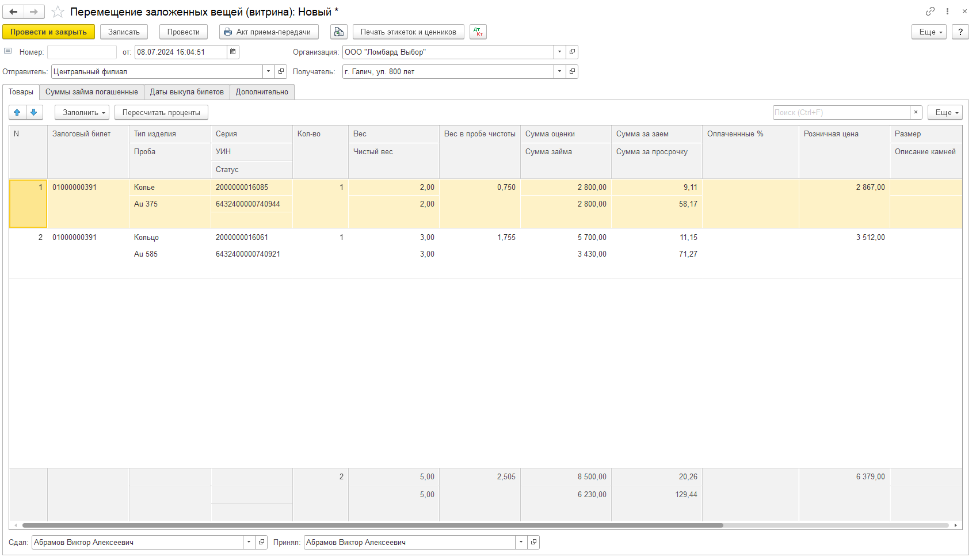
Task: Expand the Сдал dropdown list
Action: pos(249,542)
